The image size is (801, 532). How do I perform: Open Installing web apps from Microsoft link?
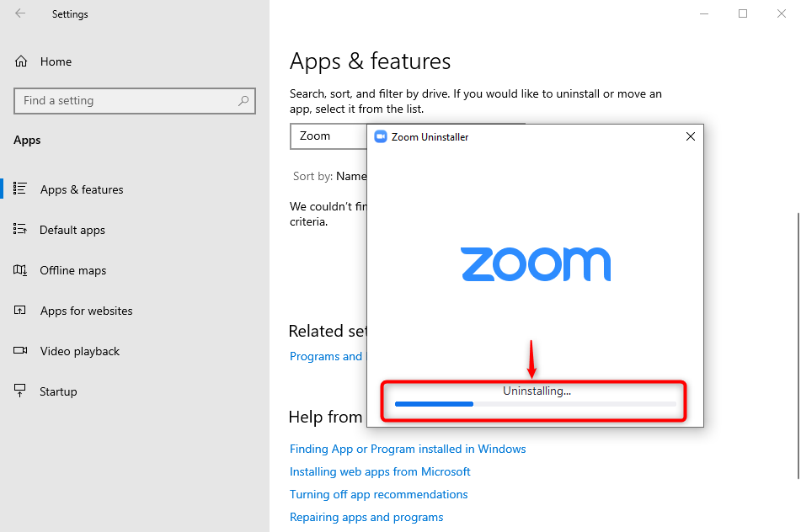click(380, 471)
